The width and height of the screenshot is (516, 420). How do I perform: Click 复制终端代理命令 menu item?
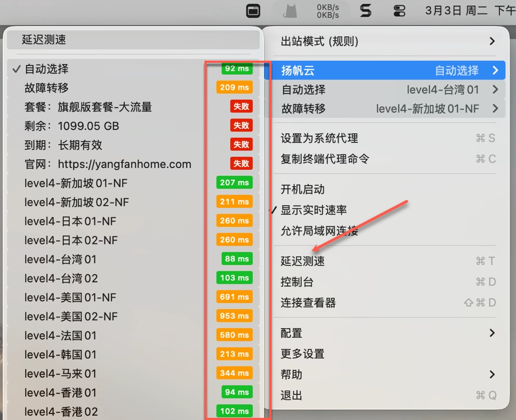[x=385, y=159]
